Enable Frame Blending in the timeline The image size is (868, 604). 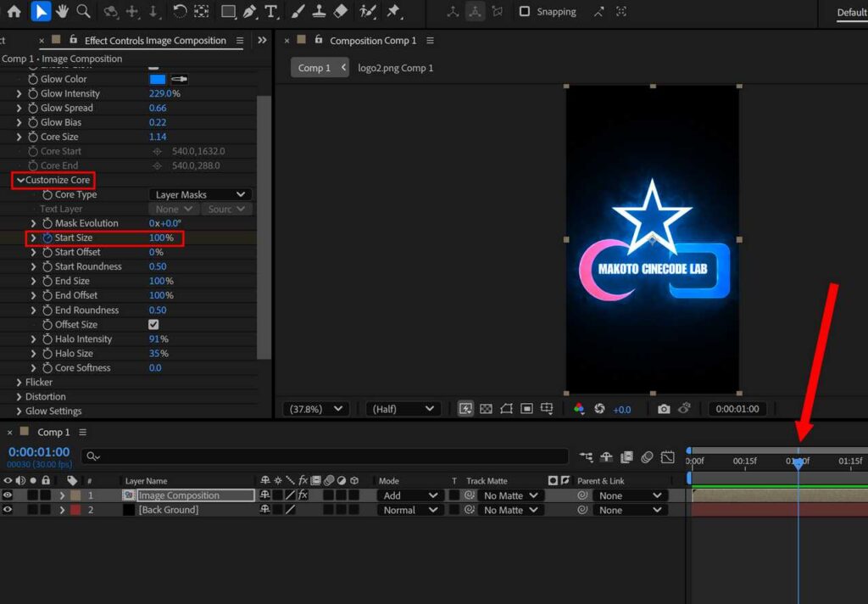pyautogui.click(x=626, y=456)
